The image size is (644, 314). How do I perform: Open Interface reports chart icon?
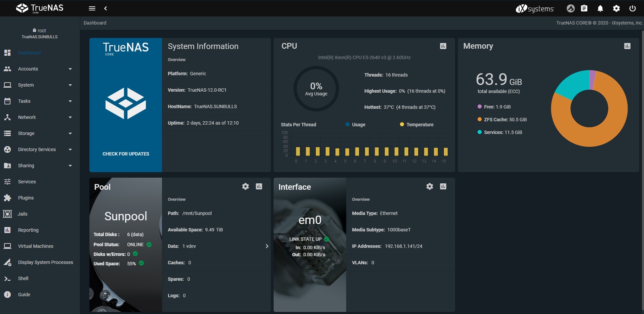[443, 186]
